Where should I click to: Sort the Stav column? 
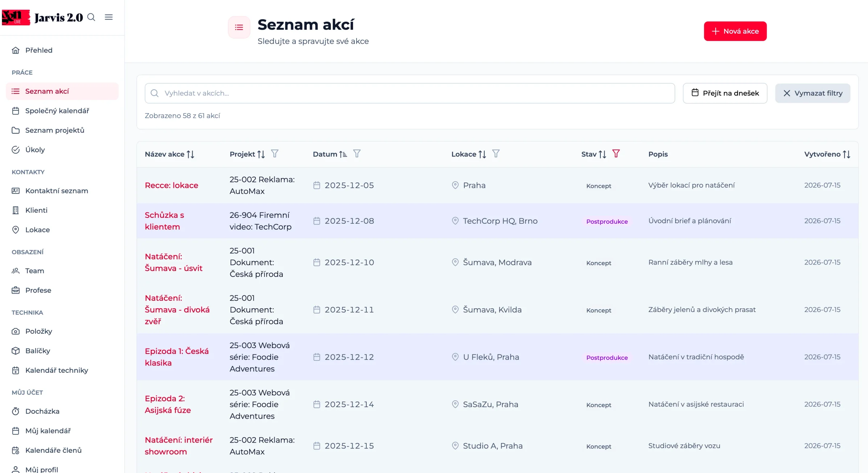(602, 154)
